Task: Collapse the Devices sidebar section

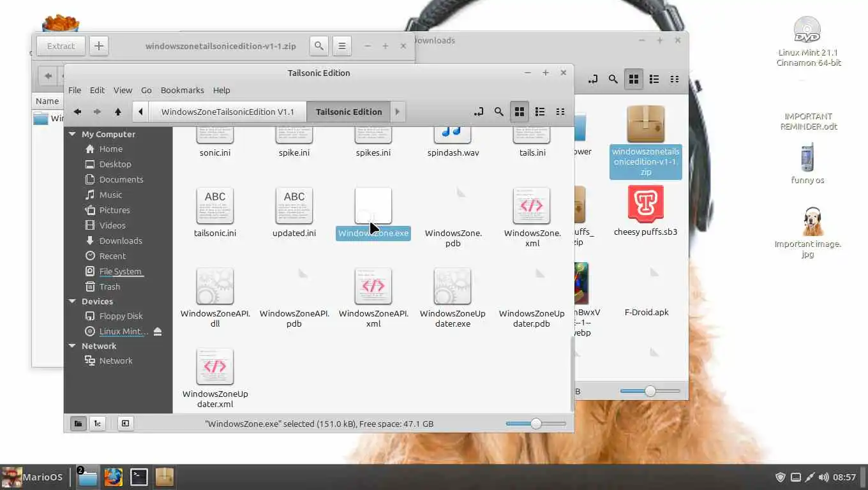Action: tap(72, 301)
